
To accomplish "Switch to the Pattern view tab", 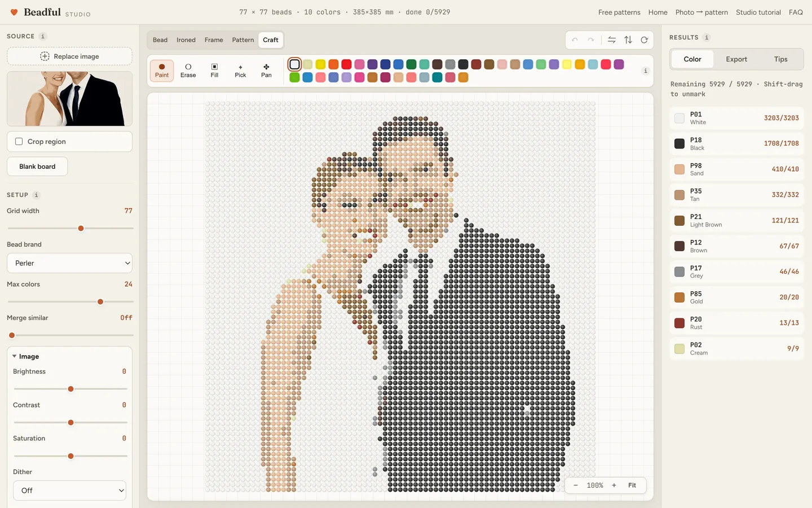I will pyautogui.click(x=243, y=40).
